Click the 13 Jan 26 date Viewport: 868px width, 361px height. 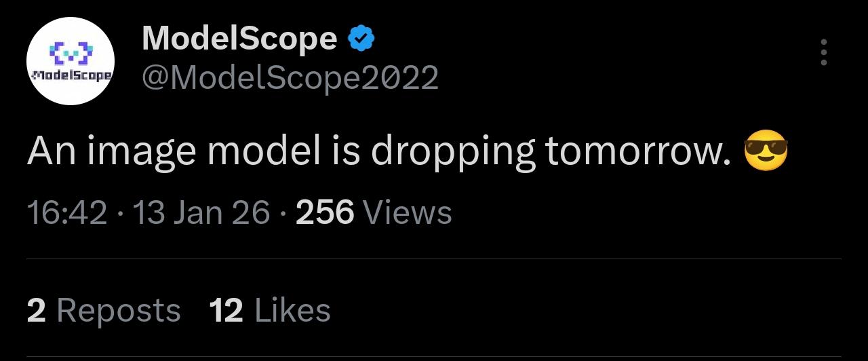tap(201, 213)
